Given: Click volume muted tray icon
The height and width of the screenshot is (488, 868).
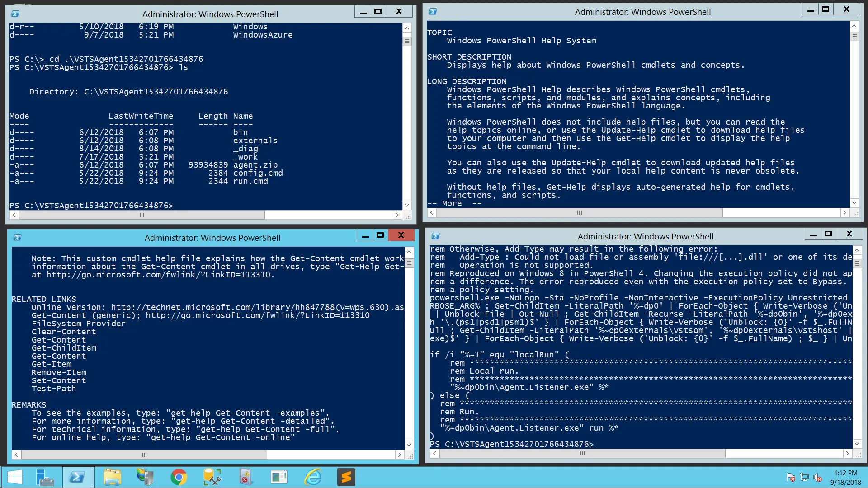Looking at the screenshot, I should 817,478.
